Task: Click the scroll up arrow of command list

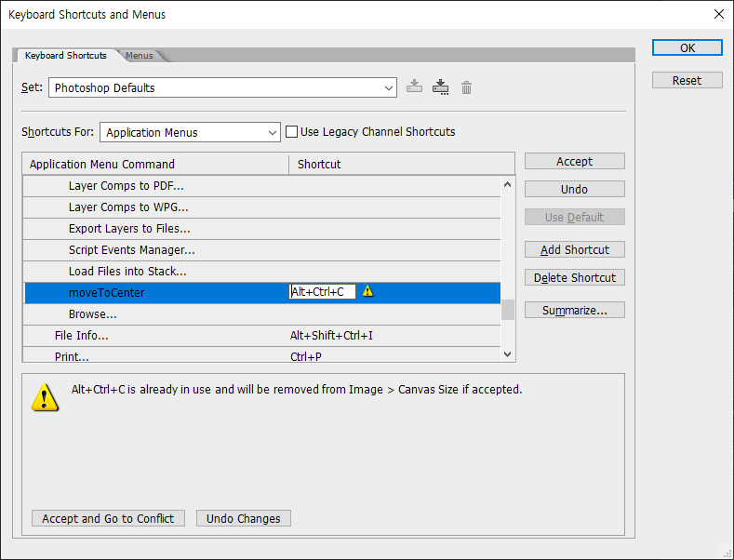Action: [507, 184]
